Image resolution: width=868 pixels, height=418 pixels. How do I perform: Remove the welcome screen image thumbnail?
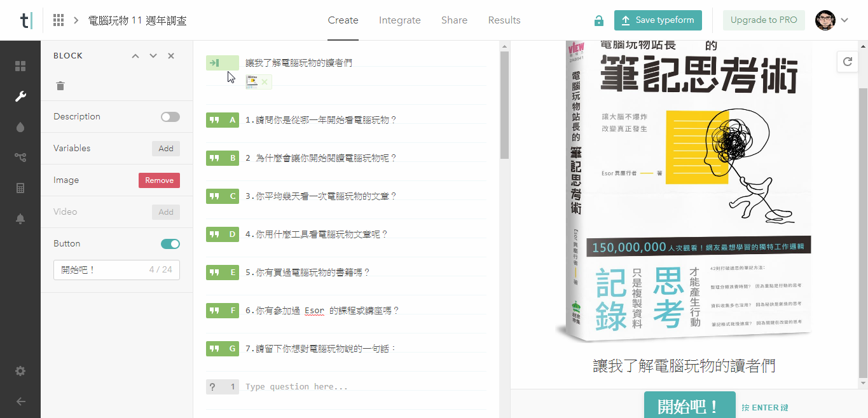click(265, 82)
